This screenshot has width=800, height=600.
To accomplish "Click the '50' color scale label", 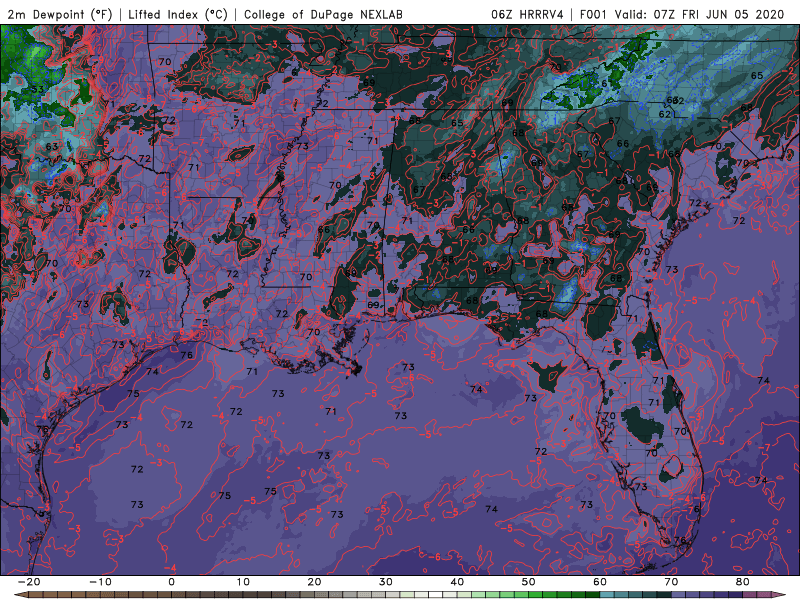I will pos(529,582).
